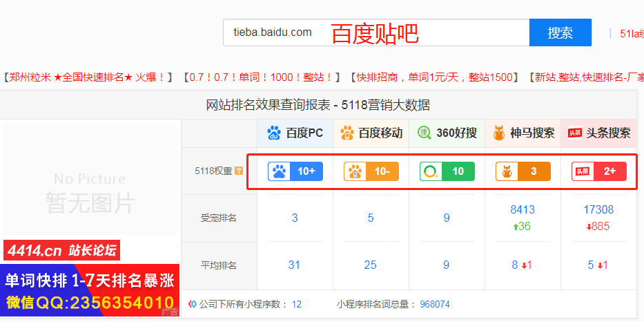
Task: Click the blue 搜索 search button
Action: point(560,32)
